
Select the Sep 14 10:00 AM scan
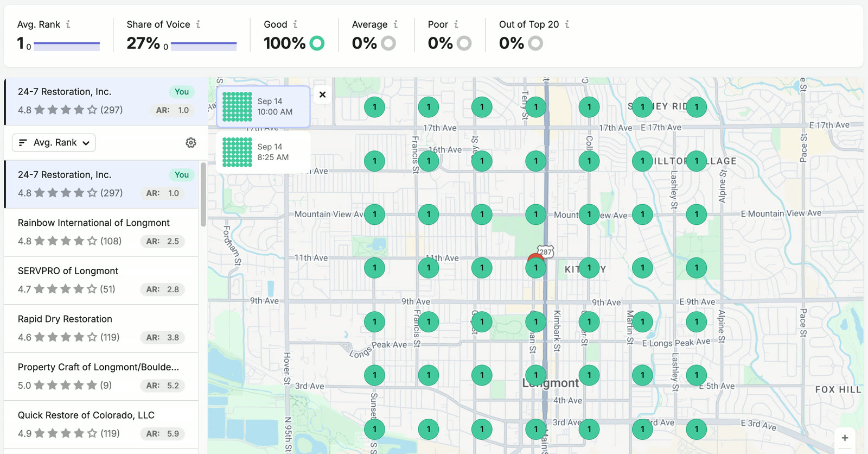point(264,106)
